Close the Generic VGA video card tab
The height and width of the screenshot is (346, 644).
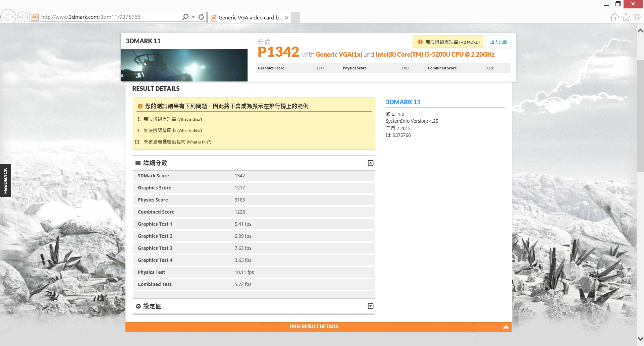point(287,18)
